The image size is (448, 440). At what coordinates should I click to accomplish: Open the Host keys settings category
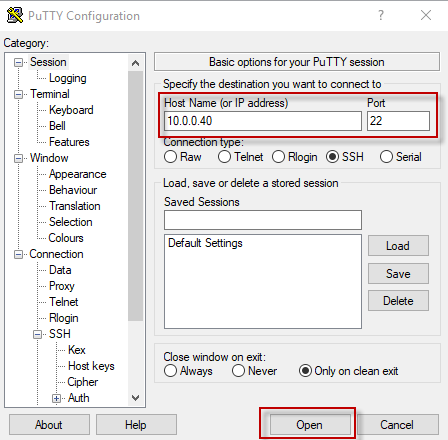(x=91, y=366)
